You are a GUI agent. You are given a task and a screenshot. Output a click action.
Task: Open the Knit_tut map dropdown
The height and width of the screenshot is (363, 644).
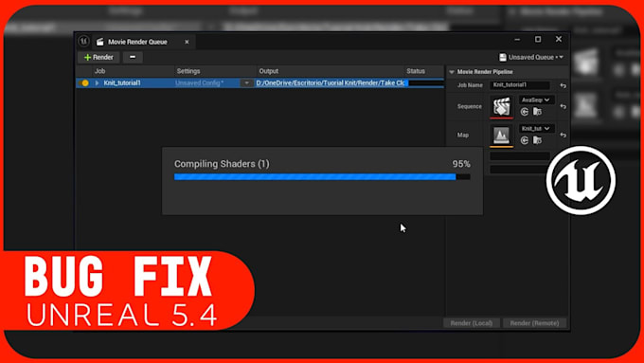click(536, 129)
